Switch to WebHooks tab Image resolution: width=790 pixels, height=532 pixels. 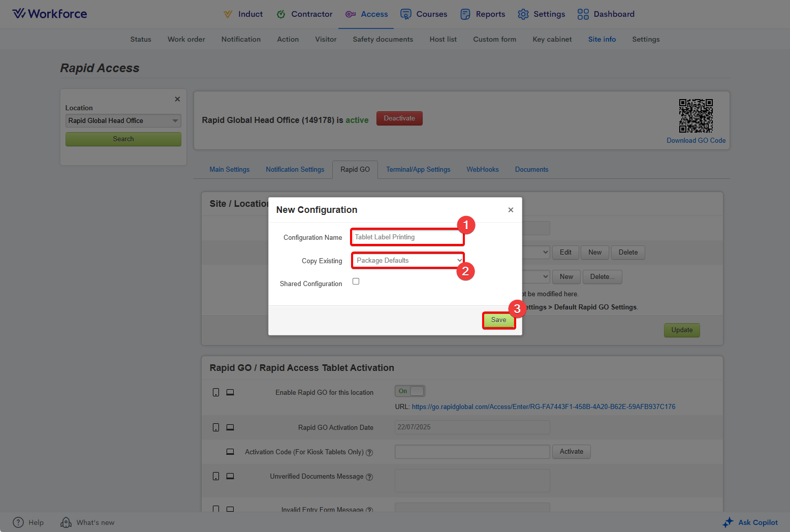[483, 170]
